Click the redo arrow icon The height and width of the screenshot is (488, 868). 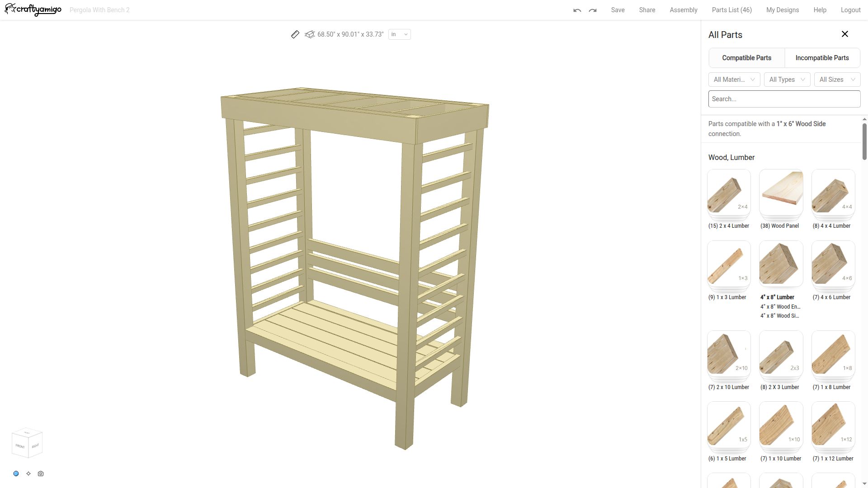(593, 10)
